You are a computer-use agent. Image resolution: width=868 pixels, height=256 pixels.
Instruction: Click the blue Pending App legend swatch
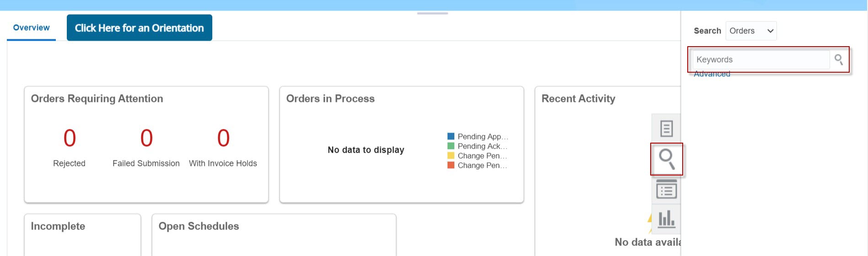[x=451, y=136]
